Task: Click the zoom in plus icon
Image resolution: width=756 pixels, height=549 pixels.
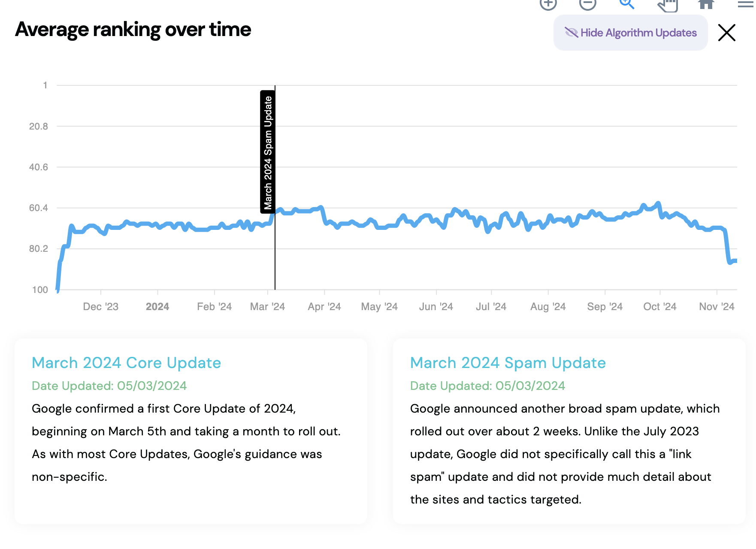Action: pos(548,4)
